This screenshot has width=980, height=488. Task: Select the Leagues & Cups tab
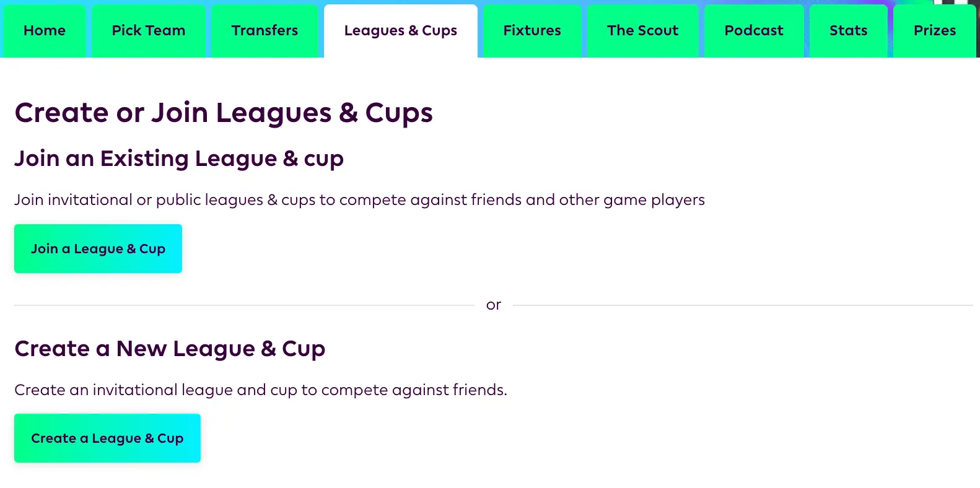[x=400, y=30]
